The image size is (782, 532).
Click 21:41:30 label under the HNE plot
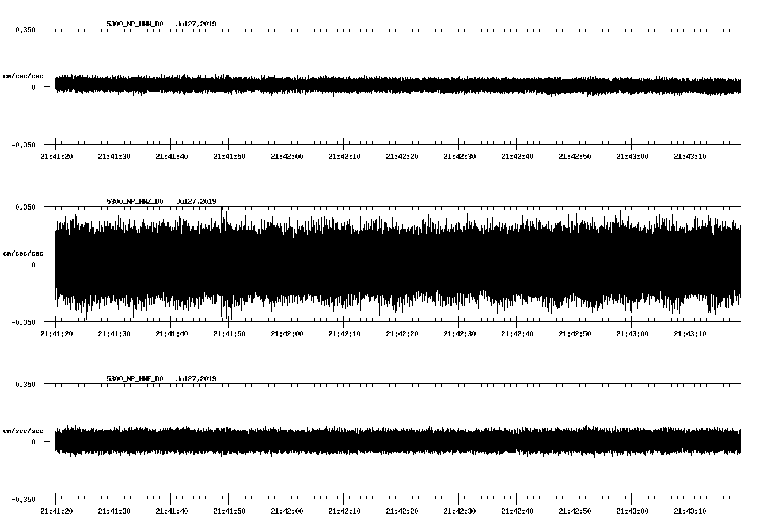pyautogui.click(x=114, y=511)
